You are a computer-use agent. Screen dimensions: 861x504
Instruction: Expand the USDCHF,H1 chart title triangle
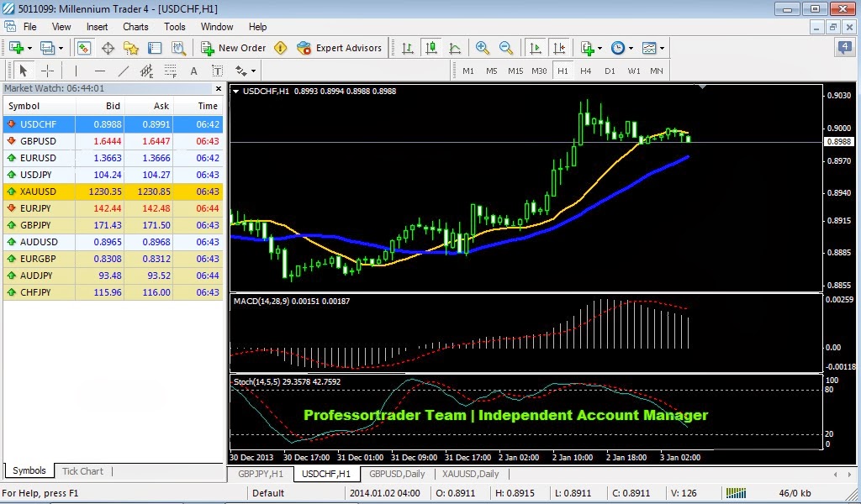235,92
